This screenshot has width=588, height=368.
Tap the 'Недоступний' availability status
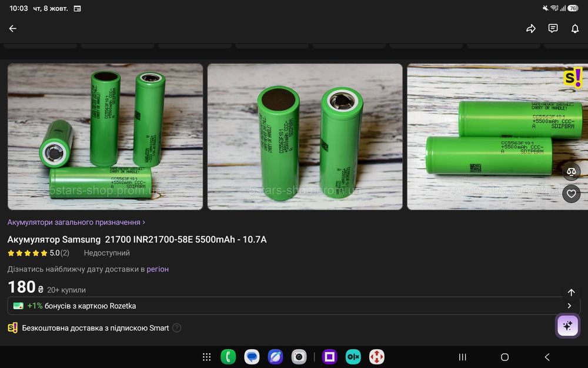[107, 253]
